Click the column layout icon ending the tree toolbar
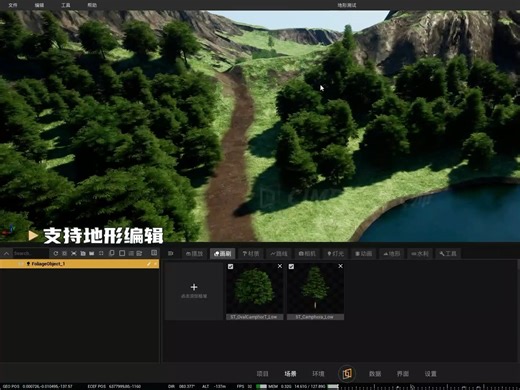 [154, 253]
